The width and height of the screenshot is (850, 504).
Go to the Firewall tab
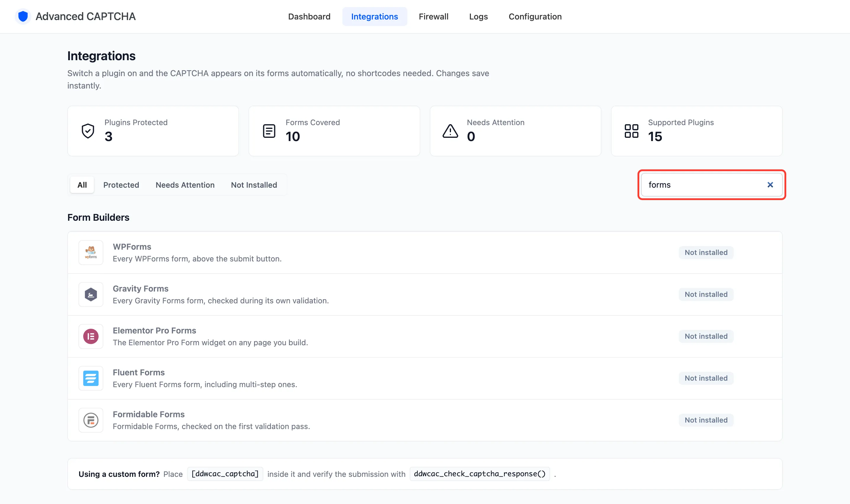tap(433, 16)
